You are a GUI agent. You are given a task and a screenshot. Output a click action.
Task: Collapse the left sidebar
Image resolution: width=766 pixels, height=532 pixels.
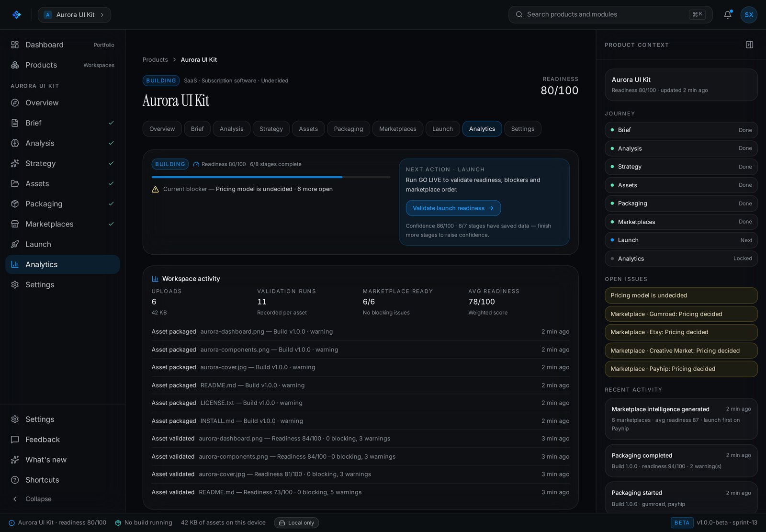pyautogui.click(x=32, y=499)
